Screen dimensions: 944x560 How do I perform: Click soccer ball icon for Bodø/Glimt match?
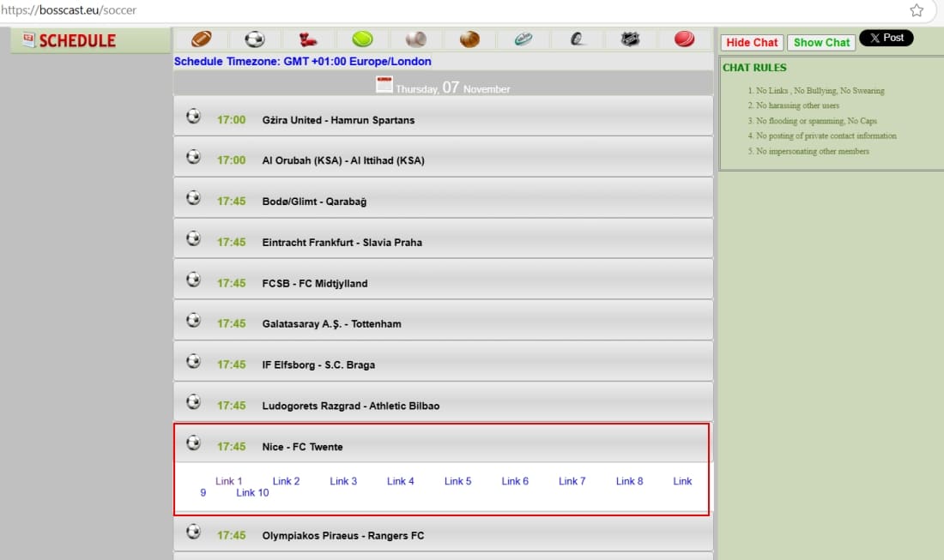click(193, 198)
